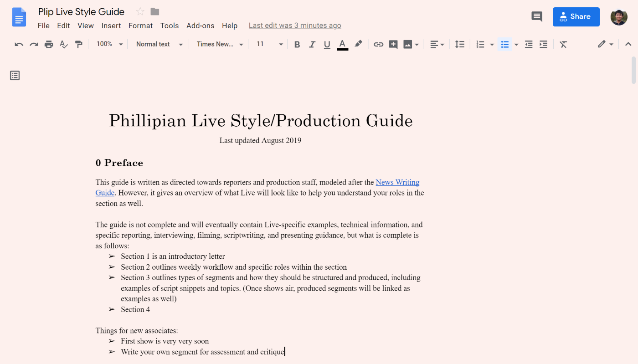Open comment history
The width and height of the screenshot is (638, 364).
click(536, 16)
